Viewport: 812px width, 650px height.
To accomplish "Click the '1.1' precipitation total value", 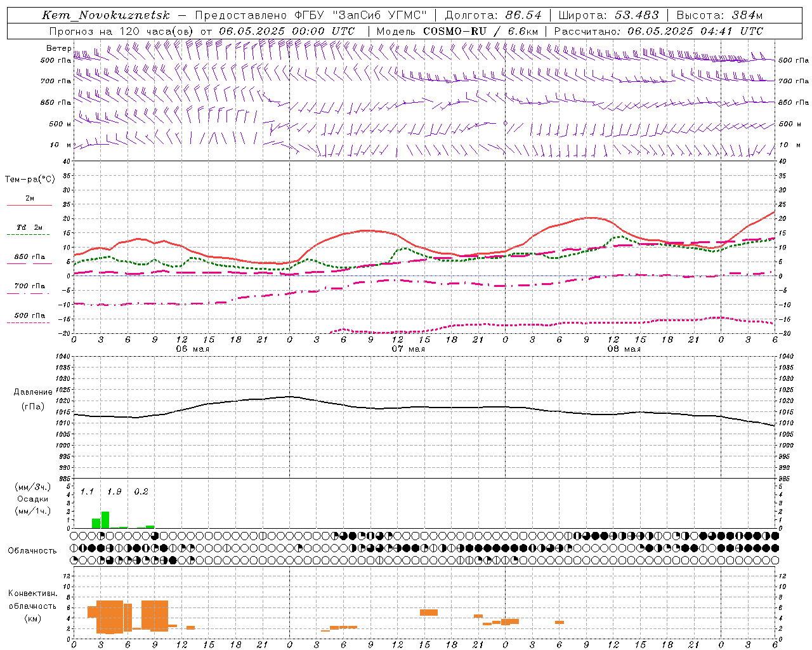I will [x=87, y=492].
